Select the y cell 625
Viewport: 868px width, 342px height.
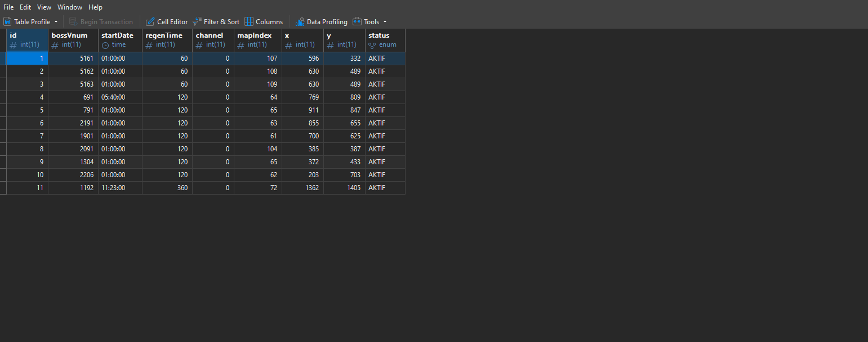click(x=344, y=136)
